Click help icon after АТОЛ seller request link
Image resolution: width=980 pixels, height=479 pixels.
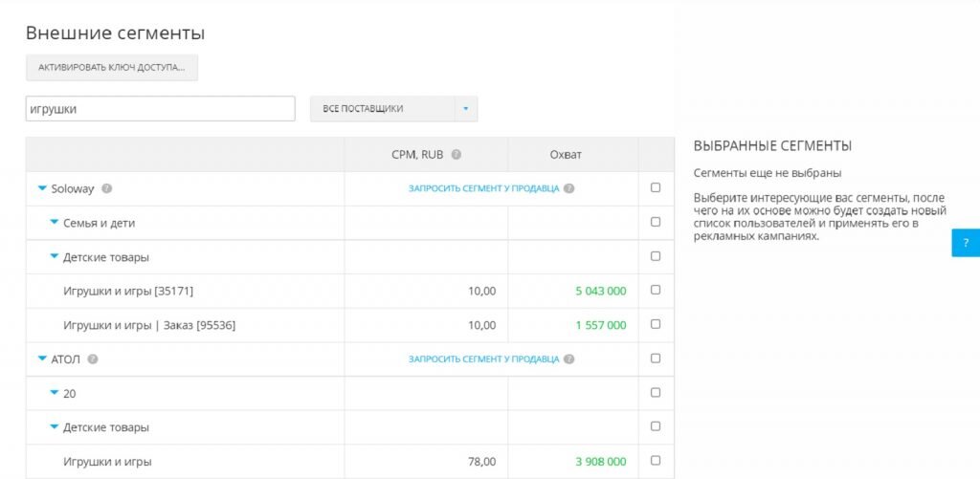[x=568, y=359]
